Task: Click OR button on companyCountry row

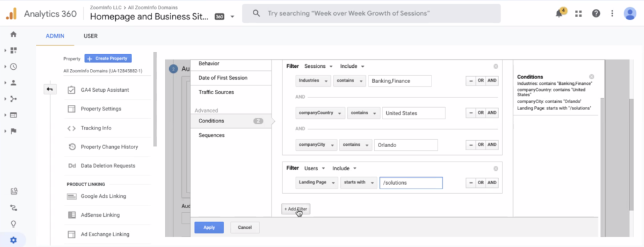Action: 480,113
